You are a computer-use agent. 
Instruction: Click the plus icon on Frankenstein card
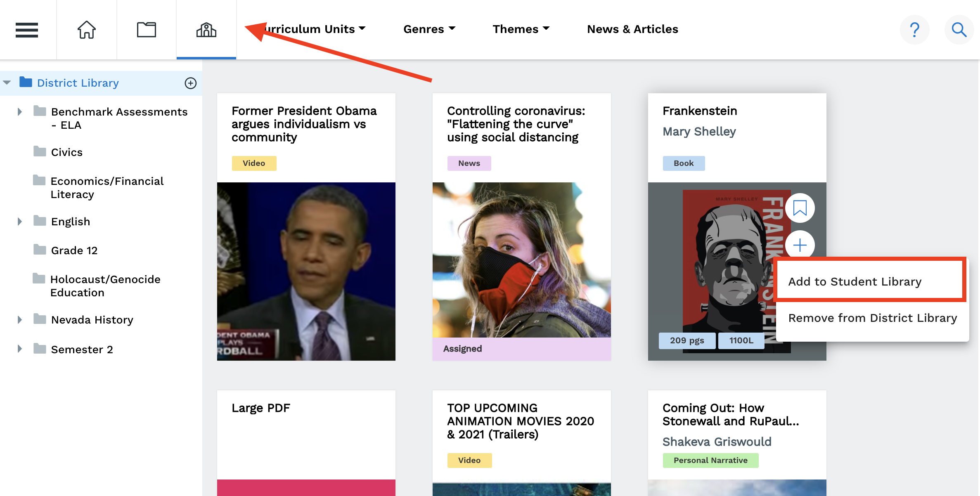pyautogui.click(x=800, y=245)
